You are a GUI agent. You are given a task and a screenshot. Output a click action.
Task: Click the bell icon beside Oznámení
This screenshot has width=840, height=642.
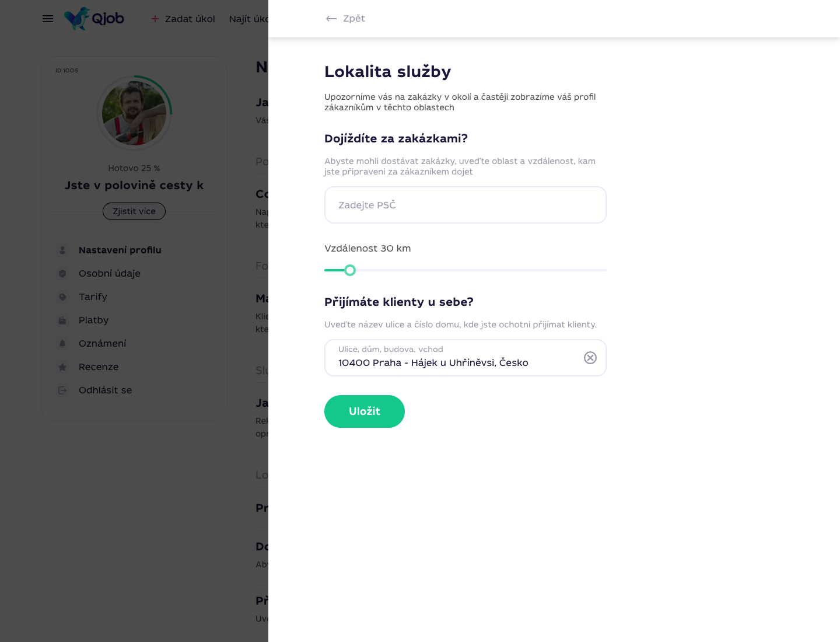[62, 344]
